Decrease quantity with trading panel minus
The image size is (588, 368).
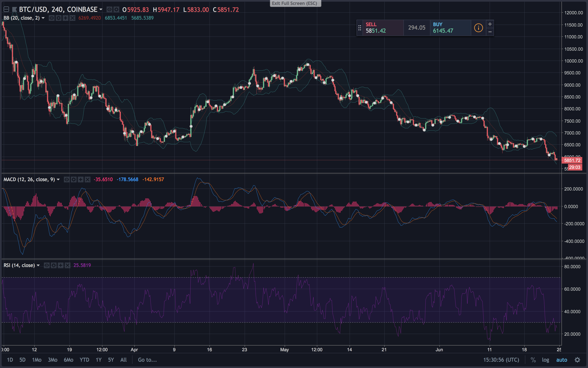pos(490,32)
